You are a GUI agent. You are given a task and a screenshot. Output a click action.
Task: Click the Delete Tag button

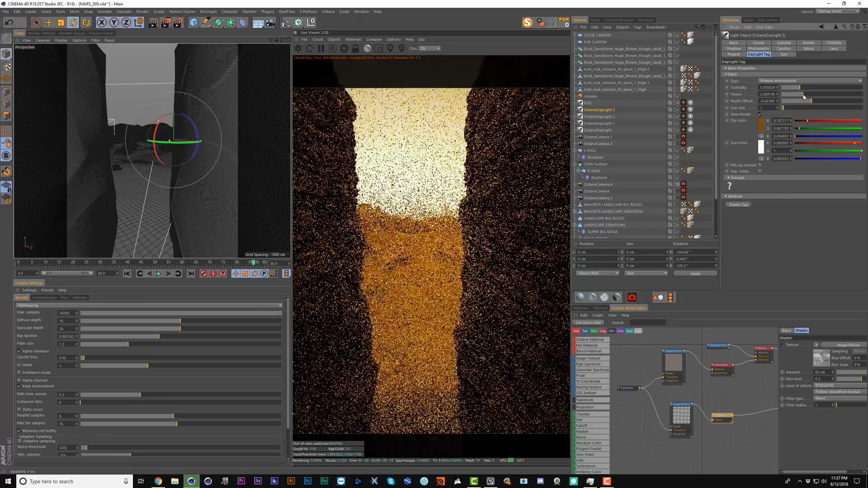(738, 205)
